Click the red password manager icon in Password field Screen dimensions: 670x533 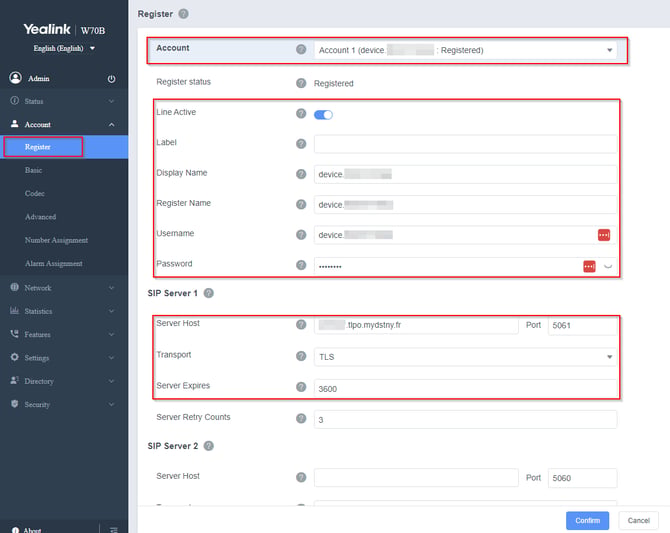tap(589, 266)
